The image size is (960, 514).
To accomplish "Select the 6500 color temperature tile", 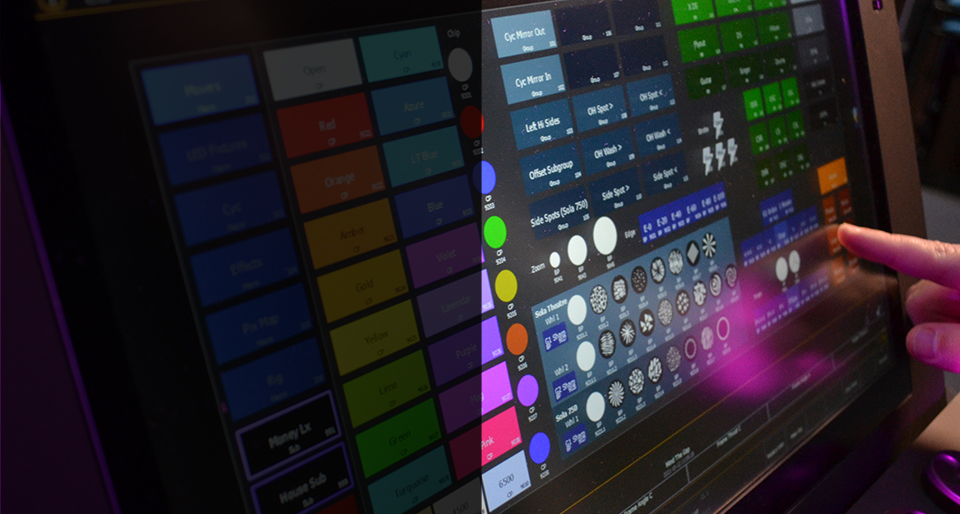I will (x=506, y=482).
